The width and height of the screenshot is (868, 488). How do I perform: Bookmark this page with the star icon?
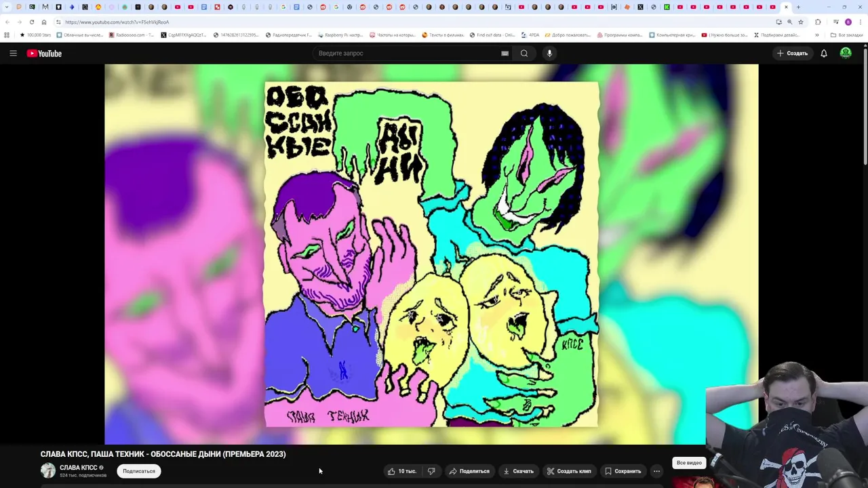pos(801,22)
